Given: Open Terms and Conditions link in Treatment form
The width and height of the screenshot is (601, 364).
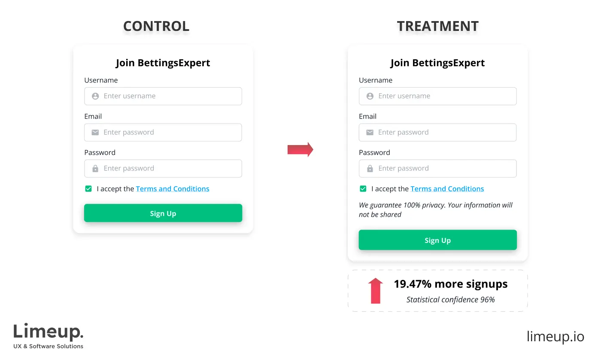Looking at the screenshot, I should (x=447, y=189).
